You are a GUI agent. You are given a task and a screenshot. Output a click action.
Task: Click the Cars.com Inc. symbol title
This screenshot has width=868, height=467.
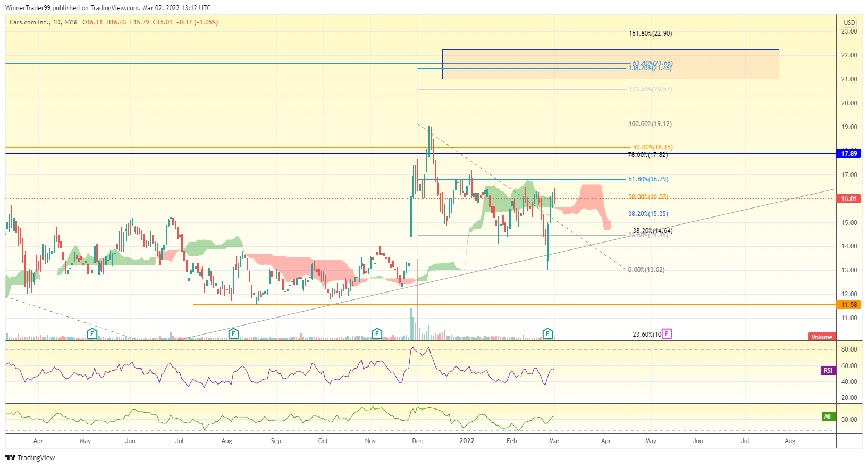tap(30, 22)
